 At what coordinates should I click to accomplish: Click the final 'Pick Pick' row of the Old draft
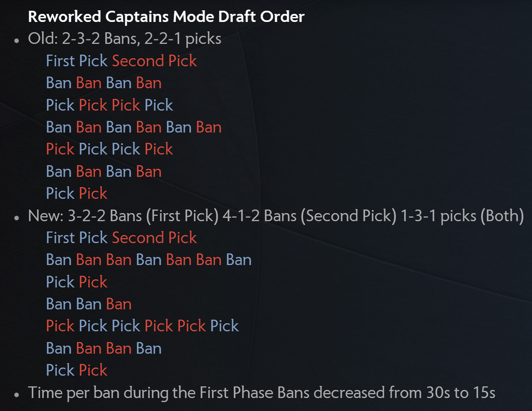(x=77, y=193)
